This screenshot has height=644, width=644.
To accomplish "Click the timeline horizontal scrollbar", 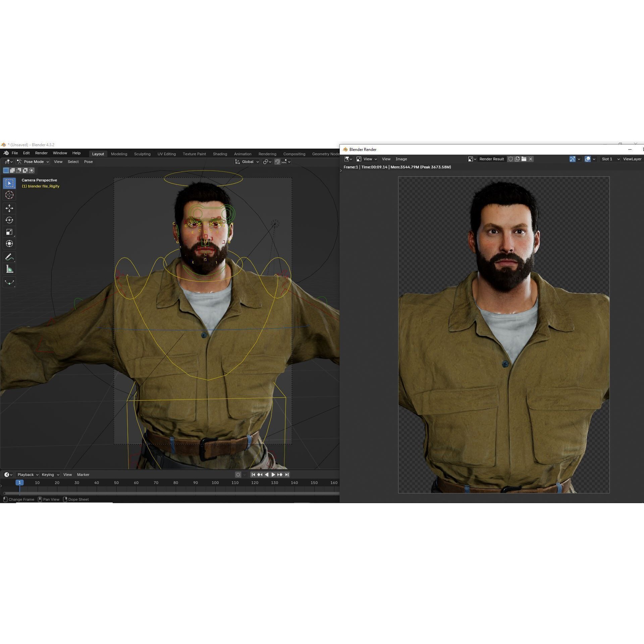I will (171, 493).
